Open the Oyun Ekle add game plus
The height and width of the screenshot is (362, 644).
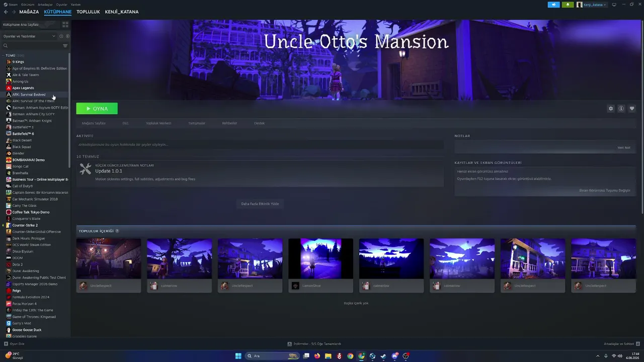tap(6, 344)
